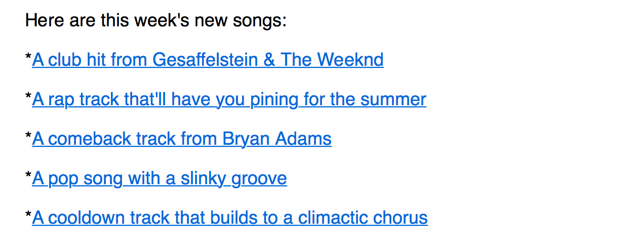Click the "Here are this week's new songs:" heading
The height and width of the screenshot is (244, 644).
click(x=156, y=21)
